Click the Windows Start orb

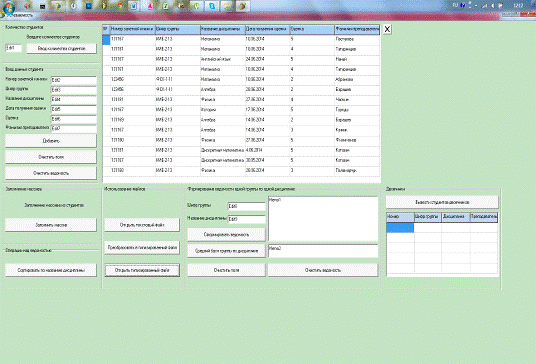9,7
